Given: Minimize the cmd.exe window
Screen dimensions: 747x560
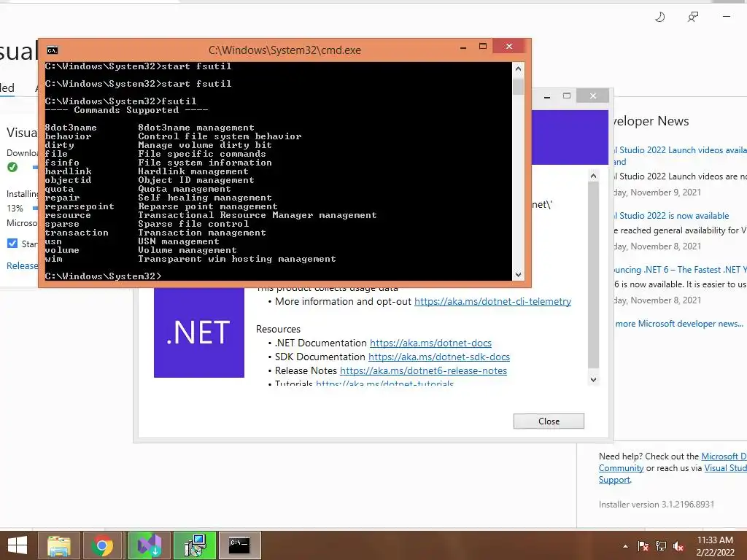Looking at the screenshot, I should click(463, 47).
